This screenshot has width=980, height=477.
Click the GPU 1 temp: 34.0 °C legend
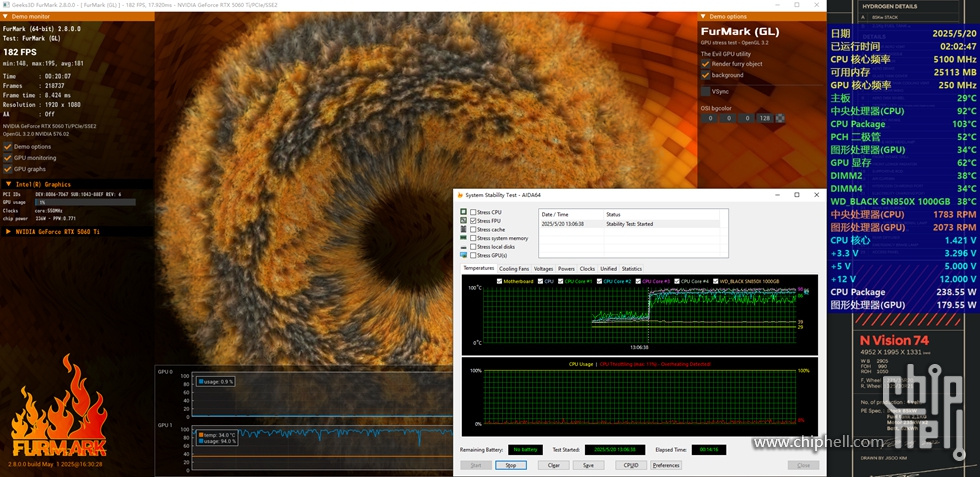click(219, 434)
